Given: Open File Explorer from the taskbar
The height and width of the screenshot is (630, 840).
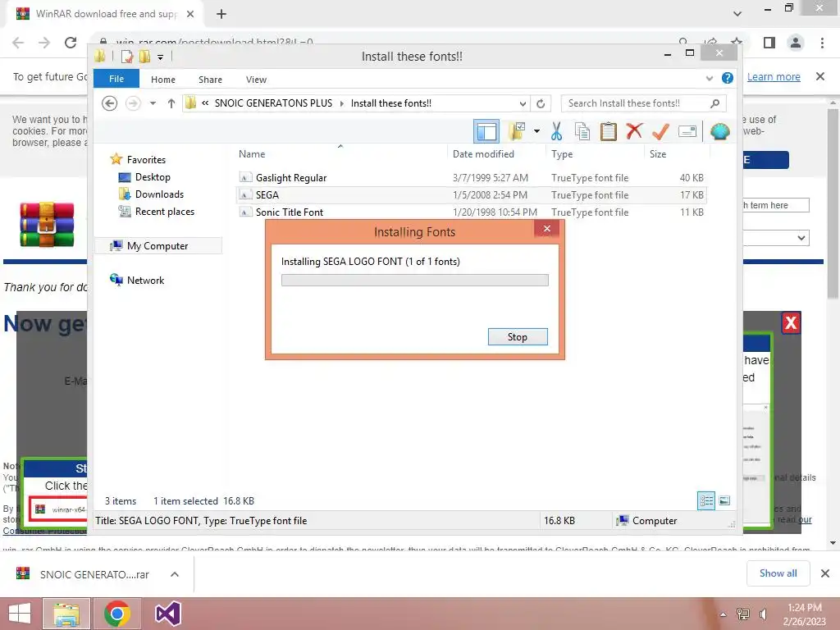Looking at the screenshot, I should pos(66,614).
